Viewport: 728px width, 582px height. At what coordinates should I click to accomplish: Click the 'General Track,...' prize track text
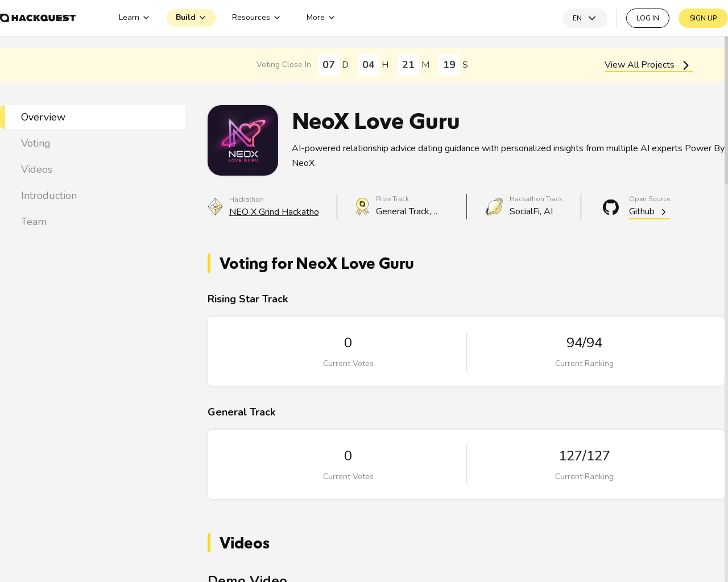point(407,211)
